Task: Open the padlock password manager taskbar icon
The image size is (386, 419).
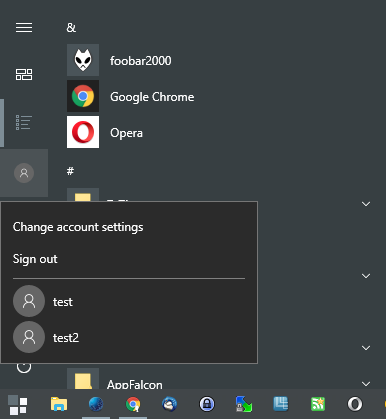Action: (207, 404)
